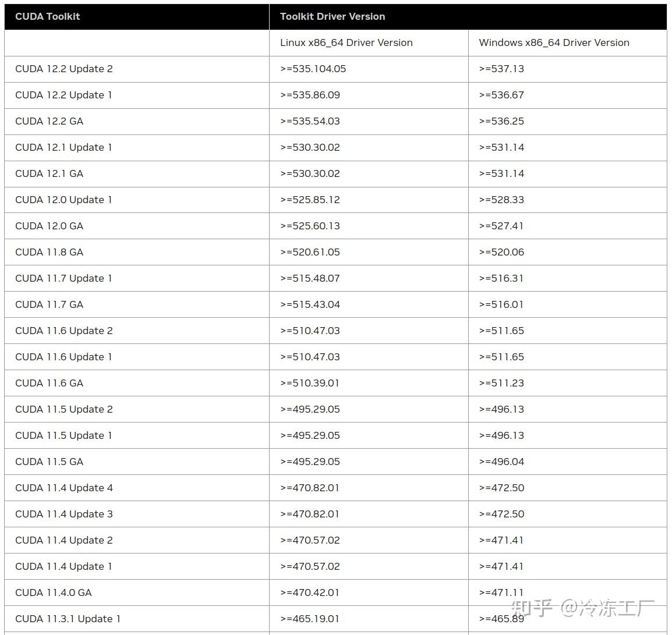Click the CUDA 11.3.1 Update 1 entry

click(x=68, y=619)
